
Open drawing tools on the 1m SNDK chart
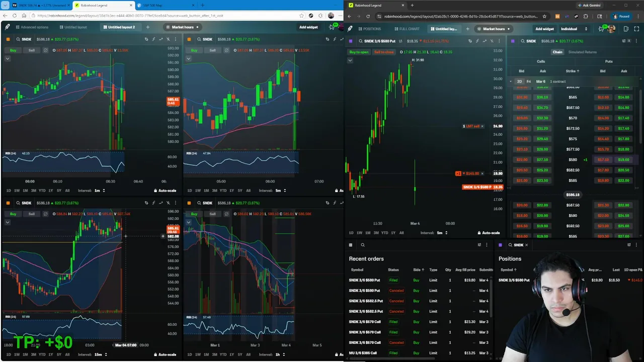(146, 39)
